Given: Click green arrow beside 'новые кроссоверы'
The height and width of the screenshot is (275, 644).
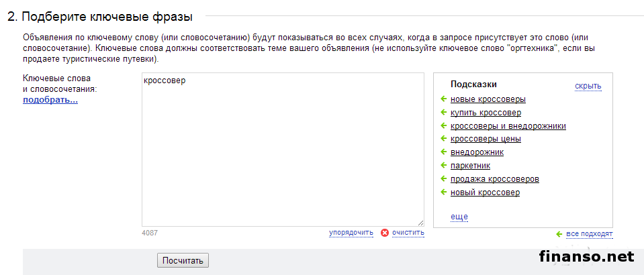Looking at the screenshot, I should point(443,99).
